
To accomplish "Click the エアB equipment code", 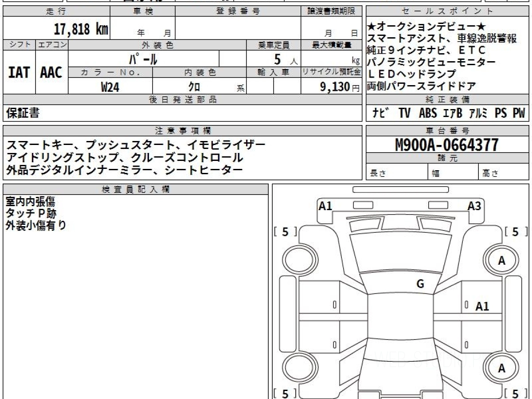I will [x=452, y=113].
